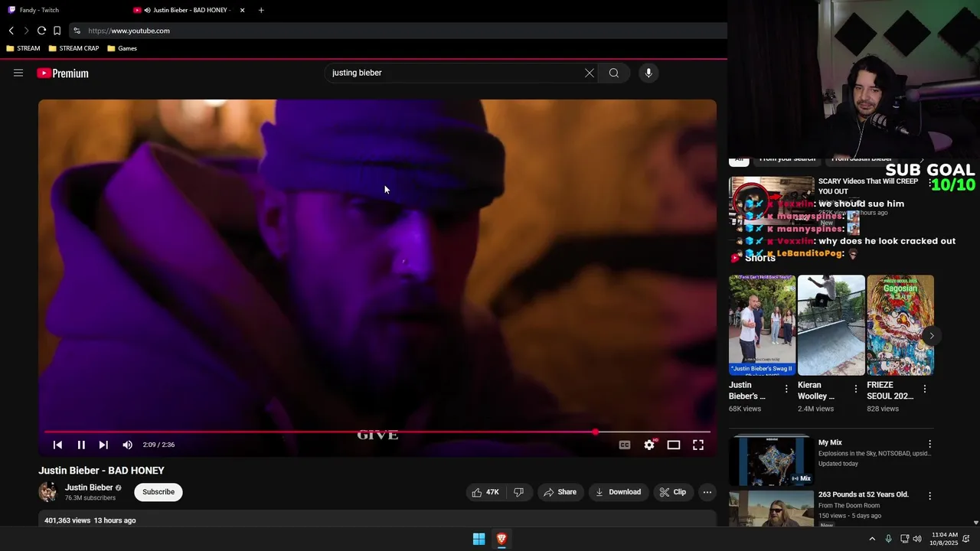Image resolution: width=980 pixels, height=551 pixels.
Task: Open options for FRIEZE SEOUL short
Action: click(x=925, y=389)
